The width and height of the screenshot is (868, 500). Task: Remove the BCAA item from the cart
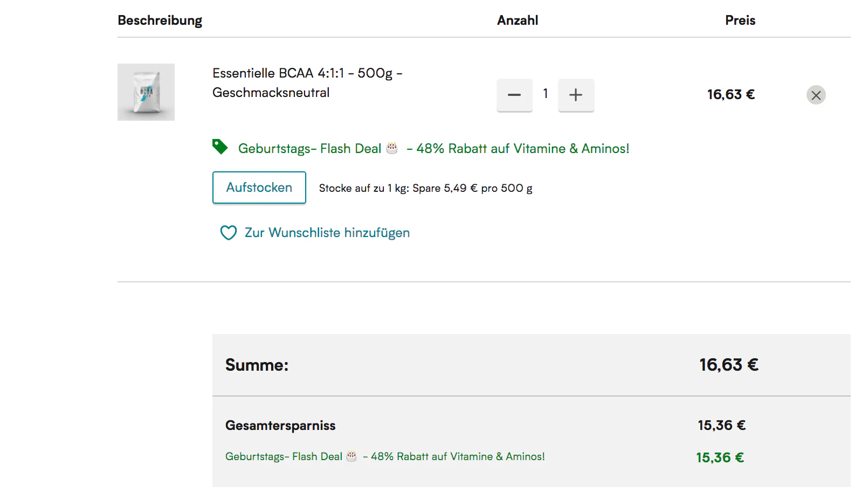coord(816,95)
